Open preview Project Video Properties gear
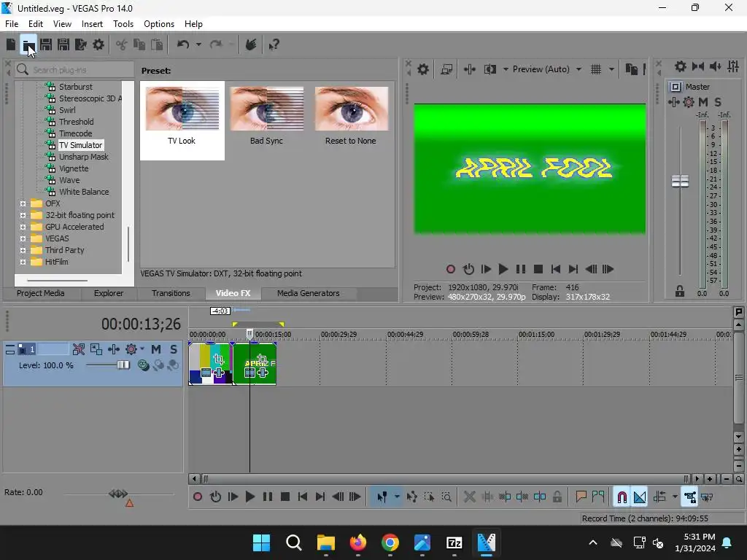This screenshot has height=560, width=747. click(422, 69)
